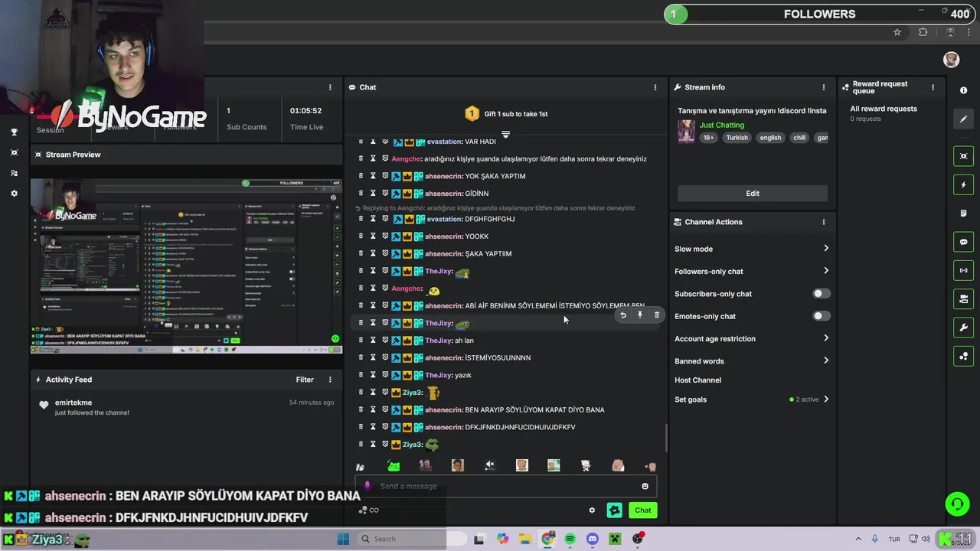The width and height of the screenshot is (980, 551).
Task: Select the muted speaker emote in quick bar
Action: [x=490, y=465]
